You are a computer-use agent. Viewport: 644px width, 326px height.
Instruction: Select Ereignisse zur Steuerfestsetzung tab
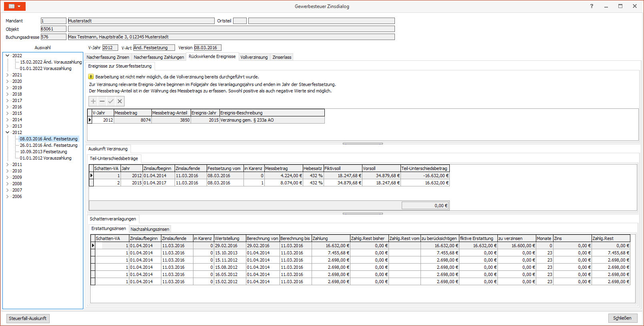pos(120,66)
